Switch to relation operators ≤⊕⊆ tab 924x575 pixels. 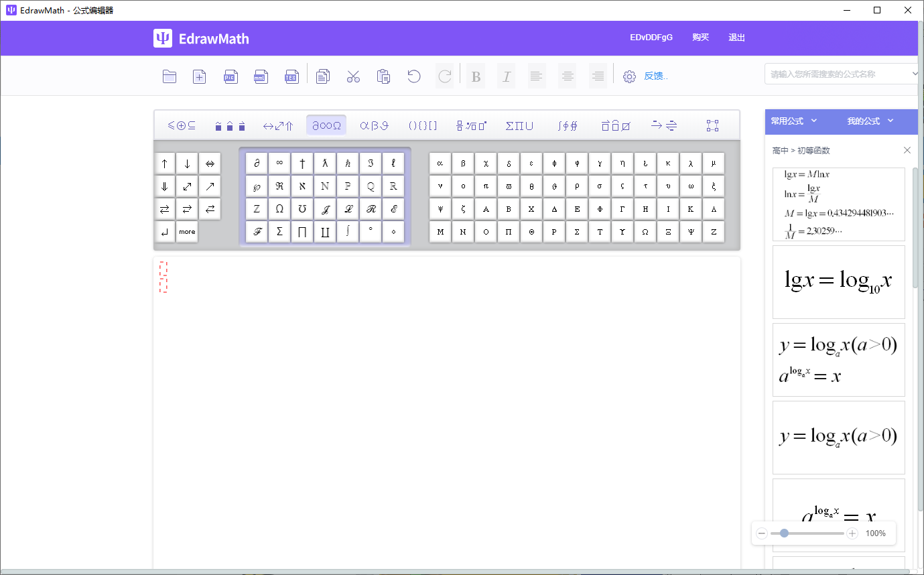(182, 125)
